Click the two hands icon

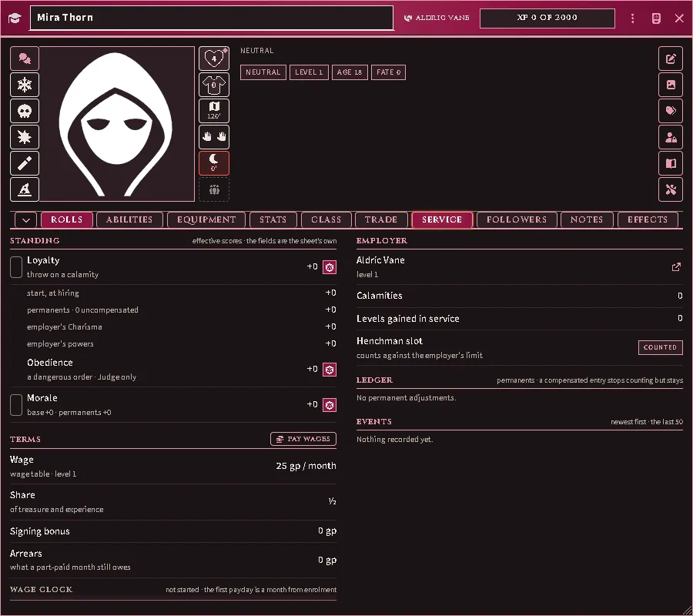[x=214, y=137]
